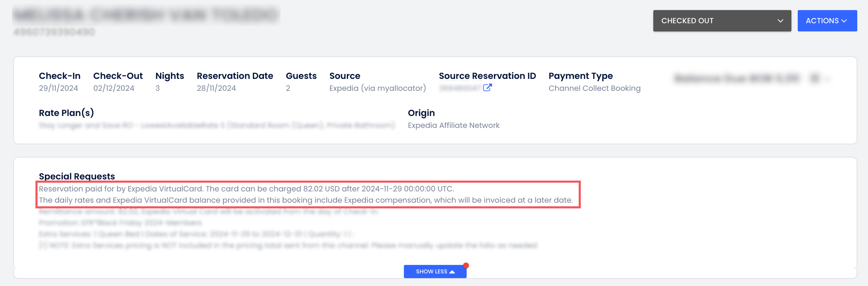Viewport: 868px width, 286px height.
Task: Collapse details with SHOW LESS button
Action: tap(435, 272)
